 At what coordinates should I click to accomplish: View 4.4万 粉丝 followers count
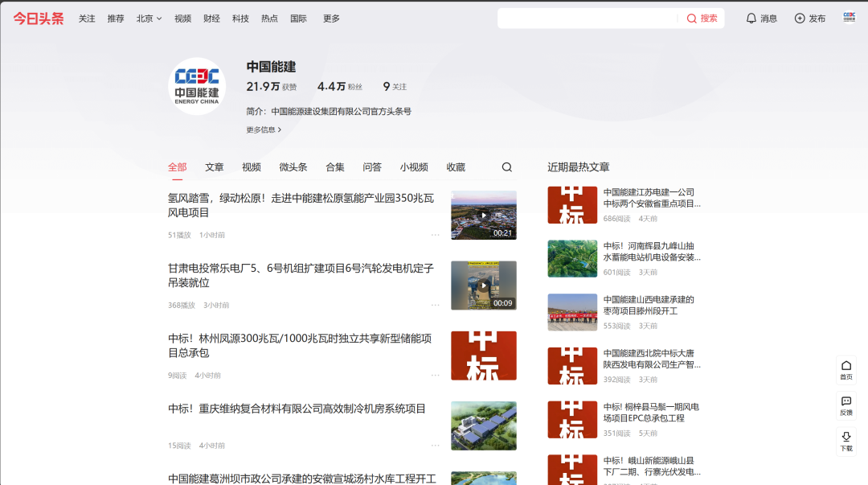[x=340, y=87]
